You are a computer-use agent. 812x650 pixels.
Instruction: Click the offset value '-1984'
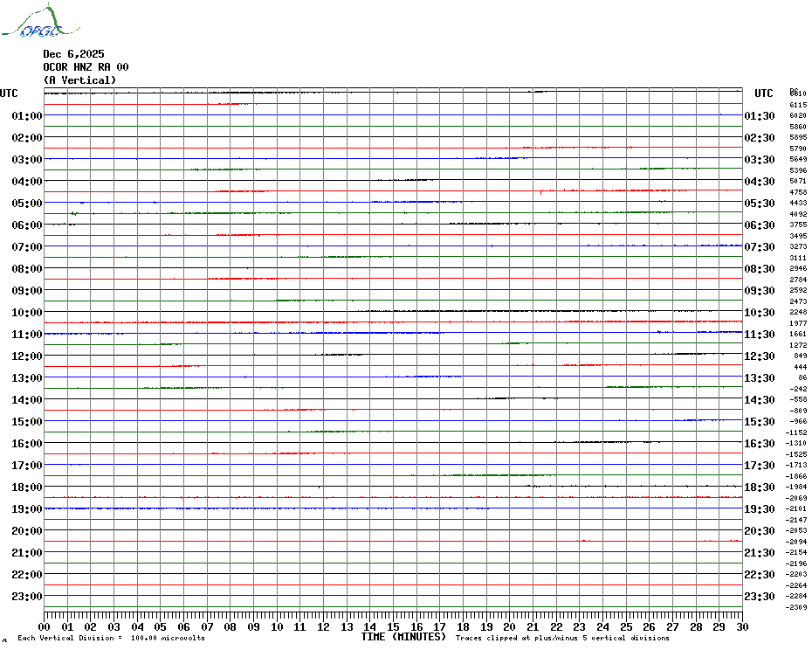coord(796,487)
